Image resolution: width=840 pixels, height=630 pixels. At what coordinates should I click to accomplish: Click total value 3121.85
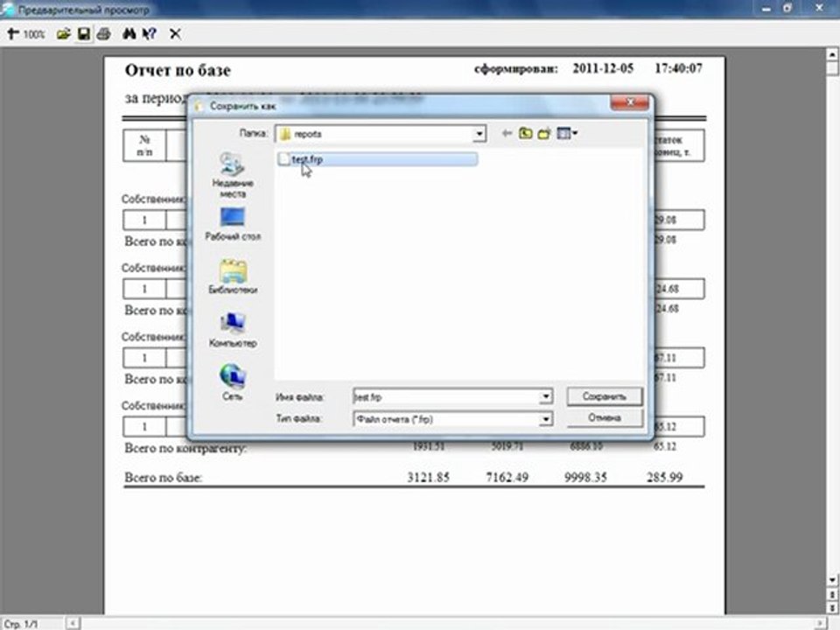point(428,478)
